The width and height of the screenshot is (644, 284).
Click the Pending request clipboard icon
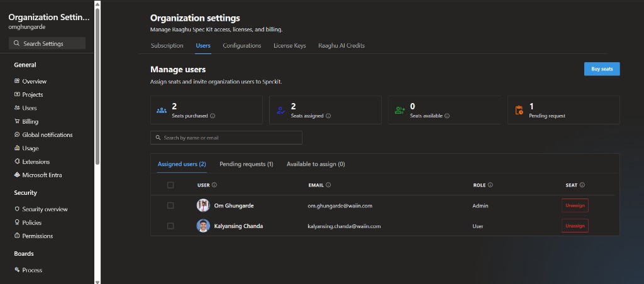coord(519,110)
